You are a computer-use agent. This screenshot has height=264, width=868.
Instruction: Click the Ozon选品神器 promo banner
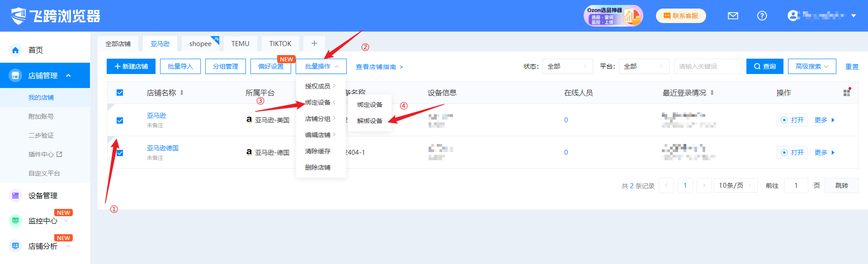click(613, 16)
